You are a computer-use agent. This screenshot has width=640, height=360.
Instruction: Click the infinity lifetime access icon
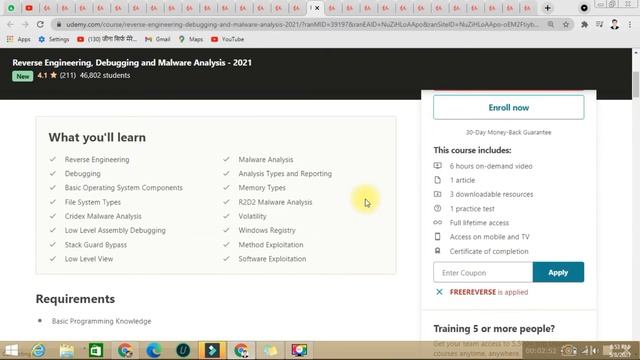pos(438,222)
